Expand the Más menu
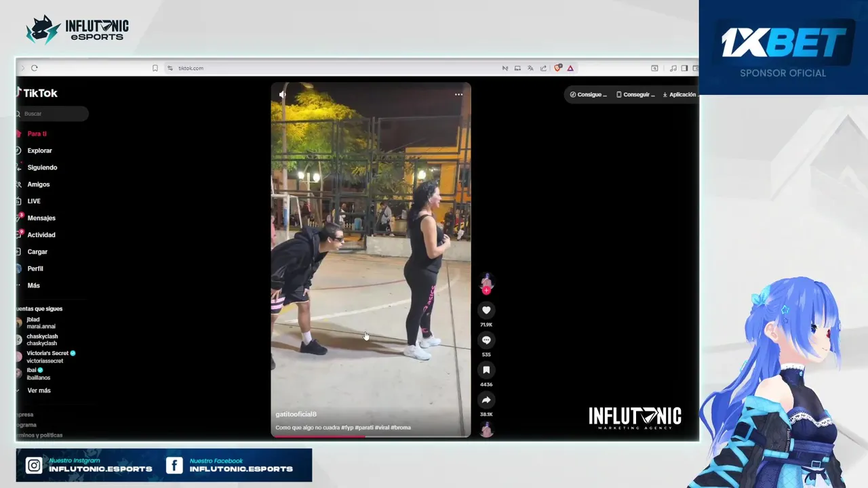Image resolution: width=868 pixels, height=488 pixels. pos(33,286)
